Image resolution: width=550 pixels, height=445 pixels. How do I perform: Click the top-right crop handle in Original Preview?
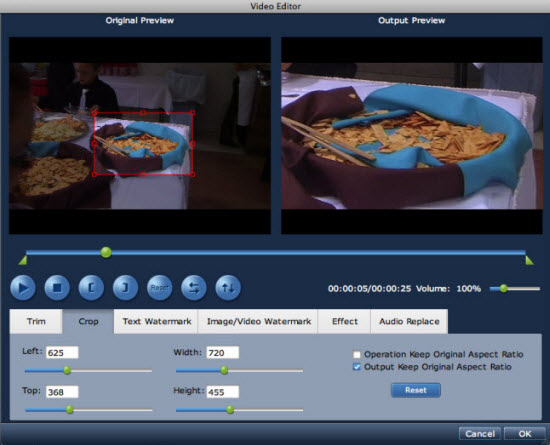click(193, 113)
